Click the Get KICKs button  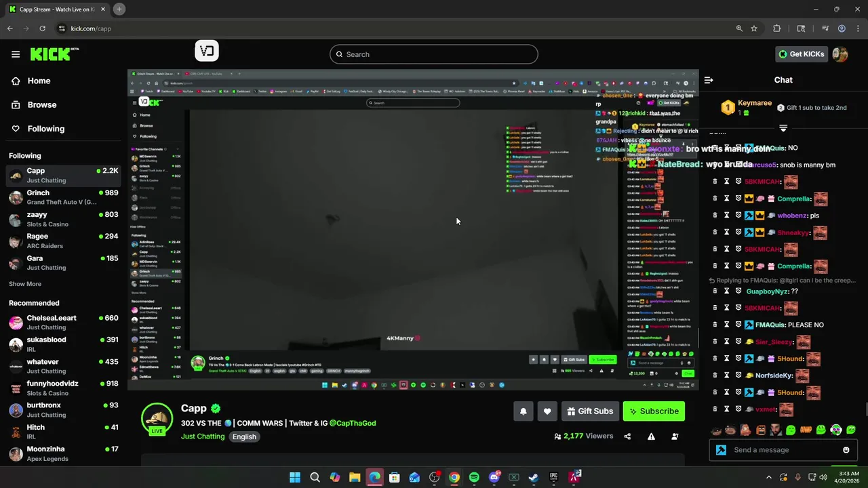(801, 54)
